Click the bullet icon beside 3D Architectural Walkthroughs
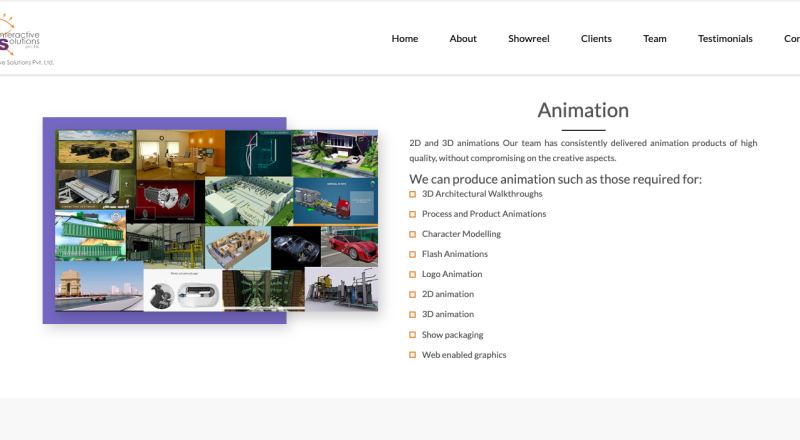The height and width of the screenshot is (440, 800). 413,194
